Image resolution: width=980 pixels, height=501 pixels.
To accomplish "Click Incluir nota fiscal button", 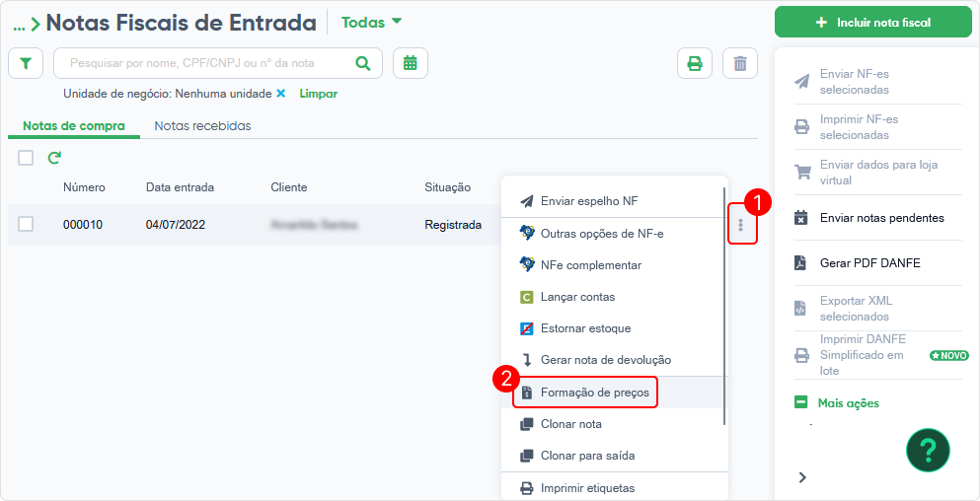I will pyautogui.click(x=873, y=23).
